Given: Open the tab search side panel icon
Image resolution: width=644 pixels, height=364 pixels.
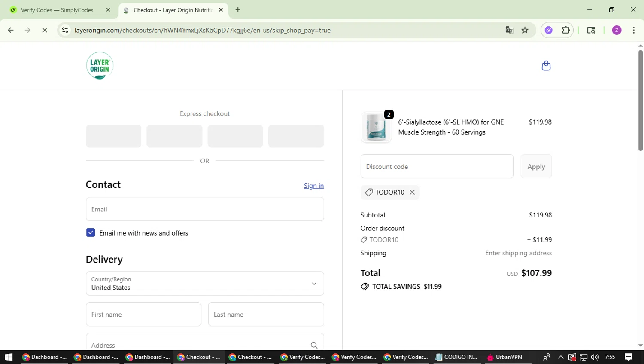Looking at the screenshot, I should point(591,30).
